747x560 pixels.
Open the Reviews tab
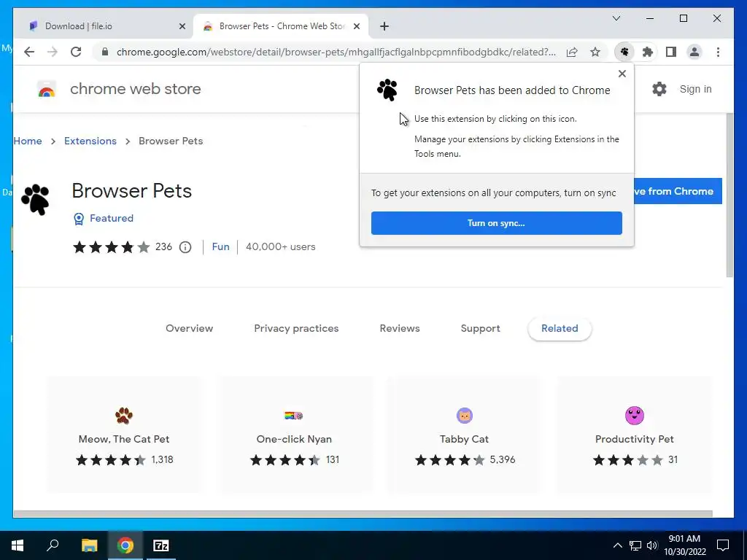400,329
